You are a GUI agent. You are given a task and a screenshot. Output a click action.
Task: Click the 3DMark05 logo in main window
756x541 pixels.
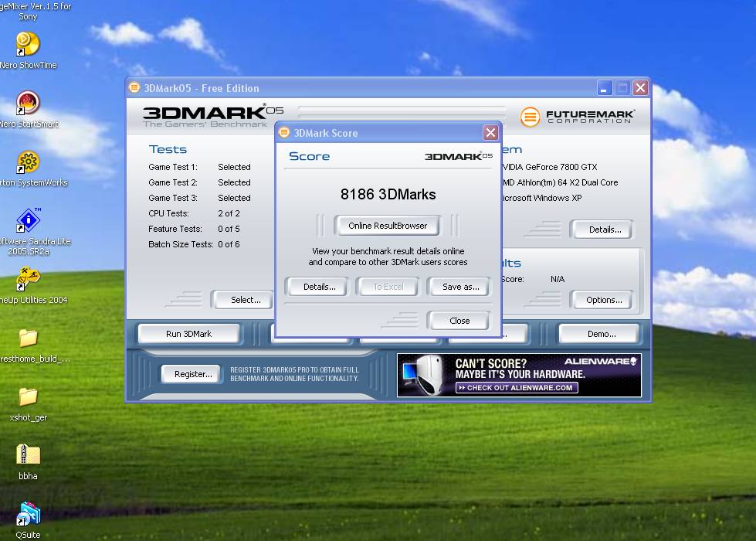[x=212, y=115]
